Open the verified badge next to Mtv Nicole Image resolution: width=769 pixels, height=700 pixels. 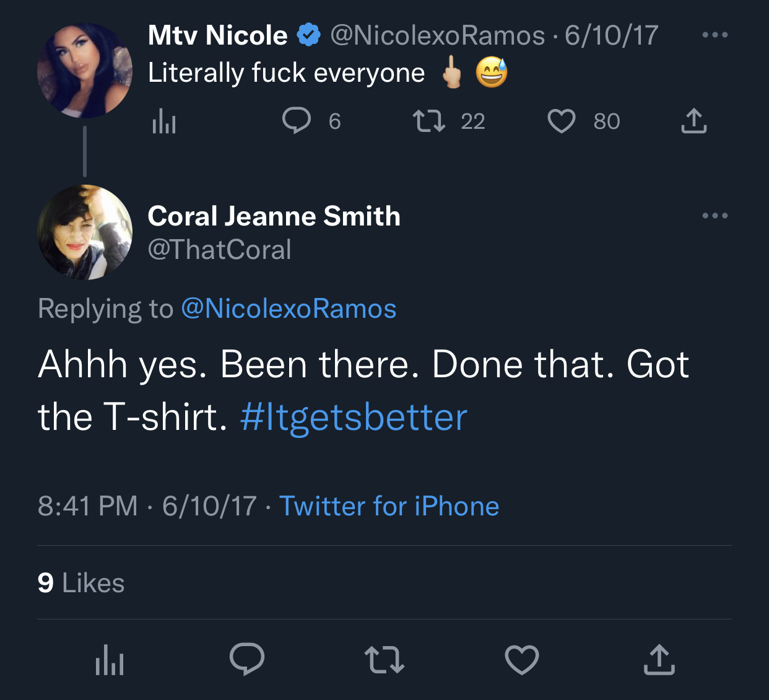pyautogui.click(x=309, y=35)
